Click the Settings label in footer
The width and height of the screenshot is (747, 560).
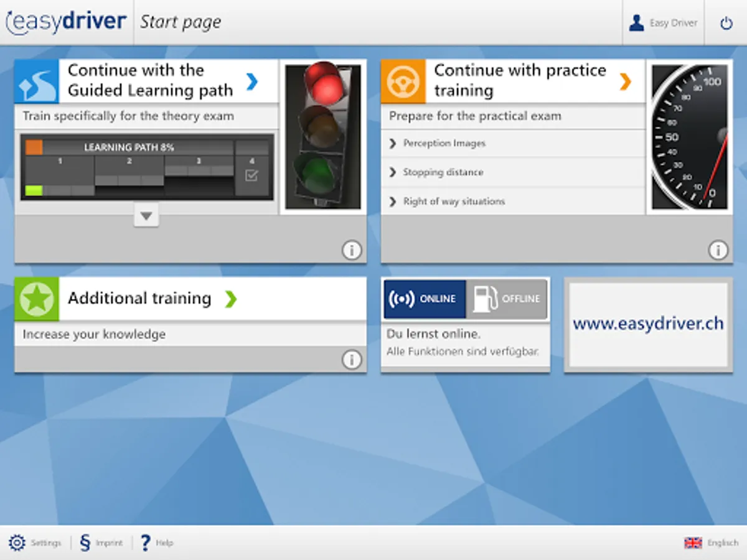(x=46, y=543)
